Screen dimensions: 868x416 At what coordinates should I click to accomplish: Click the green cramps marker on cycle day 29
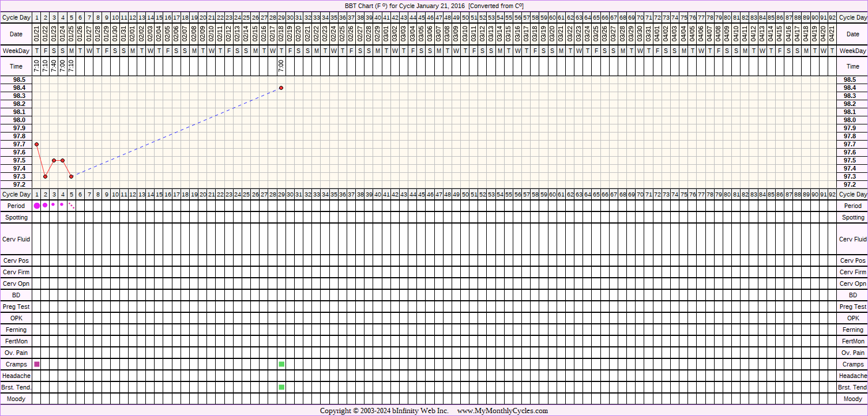pyautogui.click(x=281, y=364)
